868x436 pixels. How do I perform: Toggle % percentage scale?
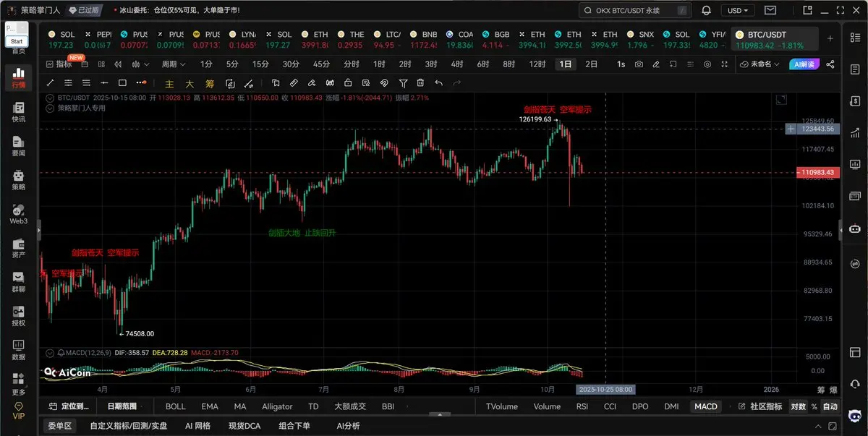tap(814, 406)
